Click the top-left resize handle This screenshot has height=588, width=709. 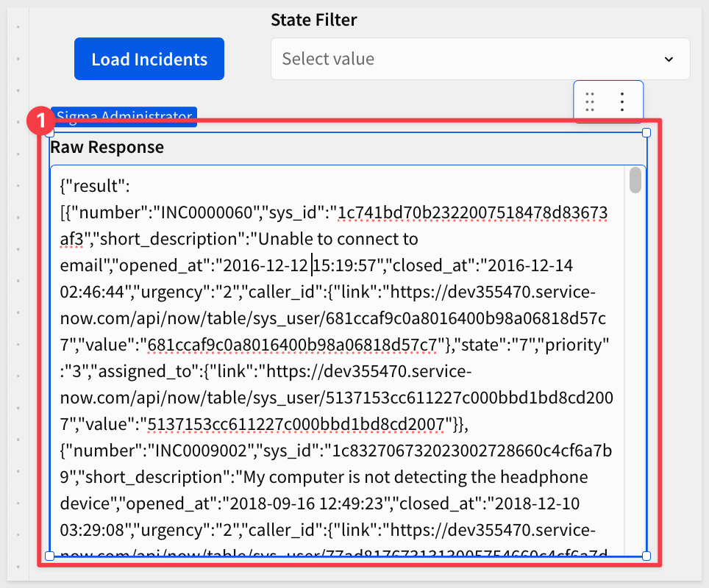50,132
